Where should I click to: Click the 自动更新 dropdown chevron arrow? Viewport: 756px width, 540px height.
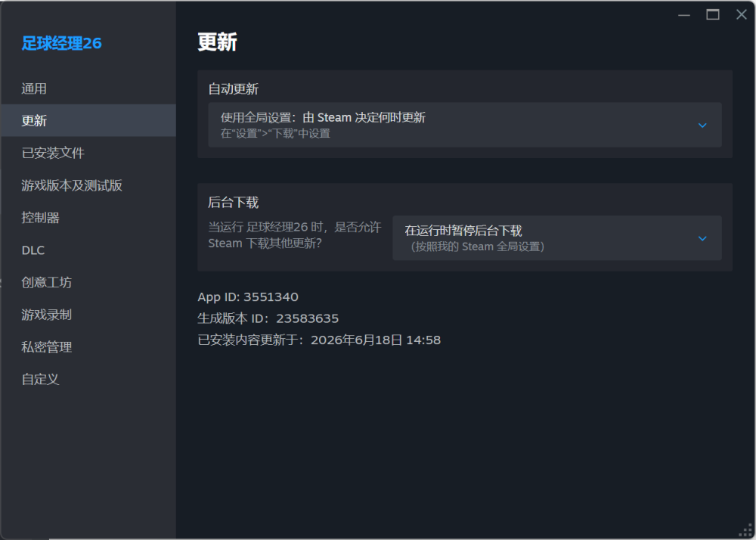click(702, 126)
